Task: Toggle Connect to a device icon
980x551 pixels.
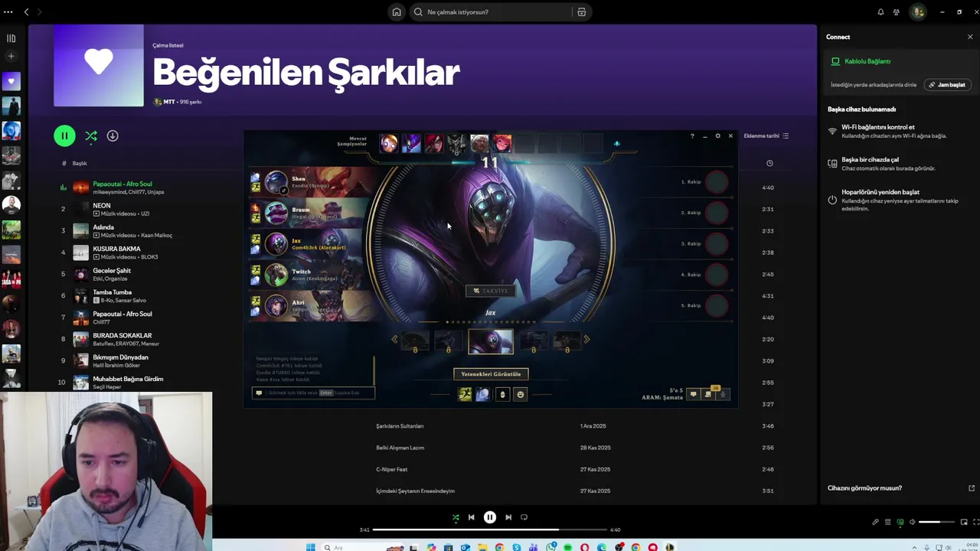Action: (900, 522)
